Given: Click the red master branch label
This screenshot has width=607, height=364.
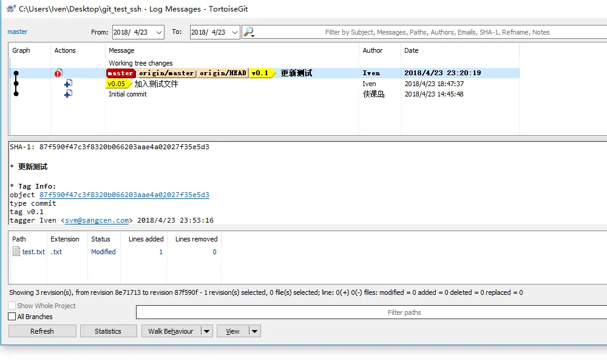Looking at the screenshot, I should [121, 73].
